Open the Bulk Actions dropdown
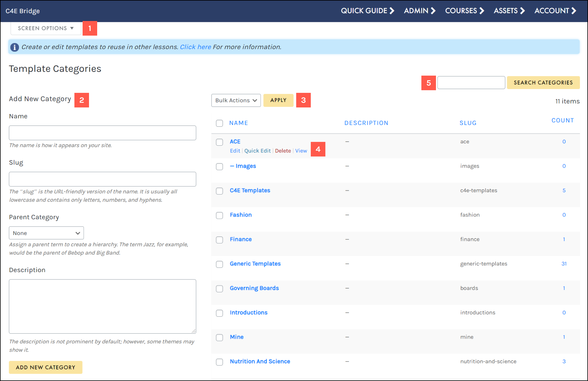The width and height of the screenshot is (588, 381). coord(236,100)
